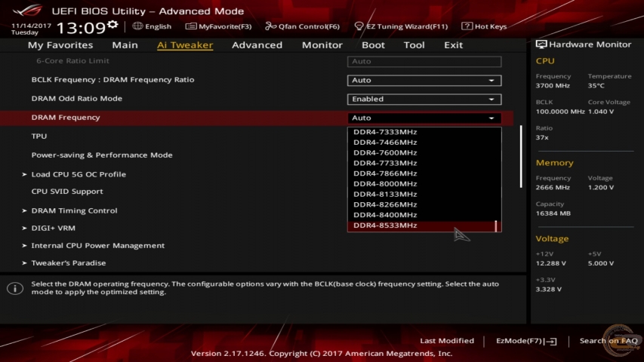
Task: Expand DIGI+ VRM submenu
Action: point(53,228)
